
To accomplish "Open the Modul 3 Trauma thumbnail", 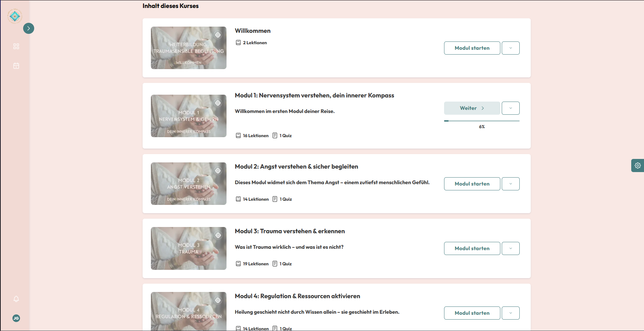I will coord(189,248).
